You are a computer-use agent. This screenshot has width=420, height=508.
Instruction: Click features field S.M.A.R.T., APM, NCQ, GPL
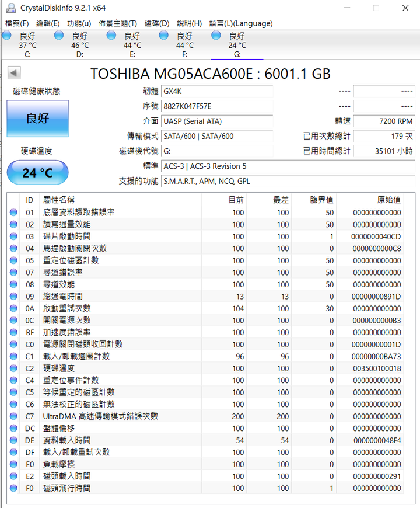coord(288,181)
